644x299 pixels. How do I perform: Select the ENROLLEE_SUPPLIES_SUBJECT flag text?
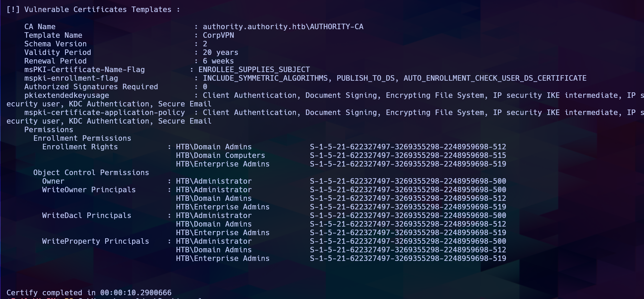(254, 70)
